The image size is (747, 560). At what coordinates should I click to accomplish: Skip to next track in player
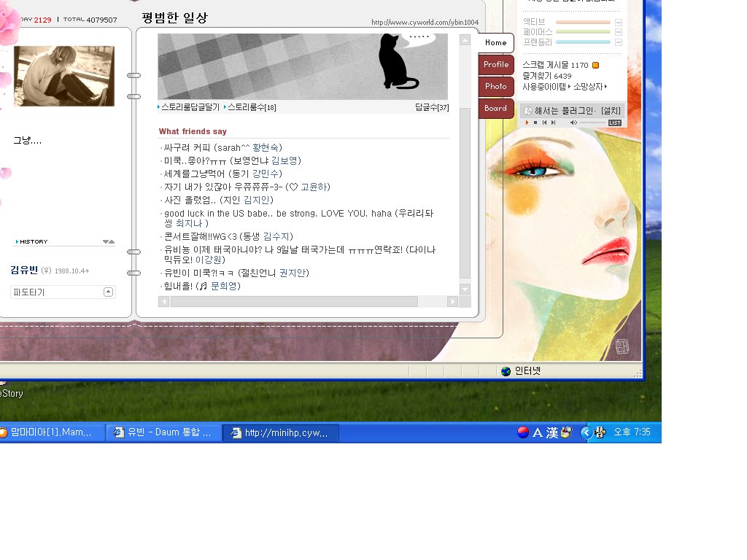[553, 122]
